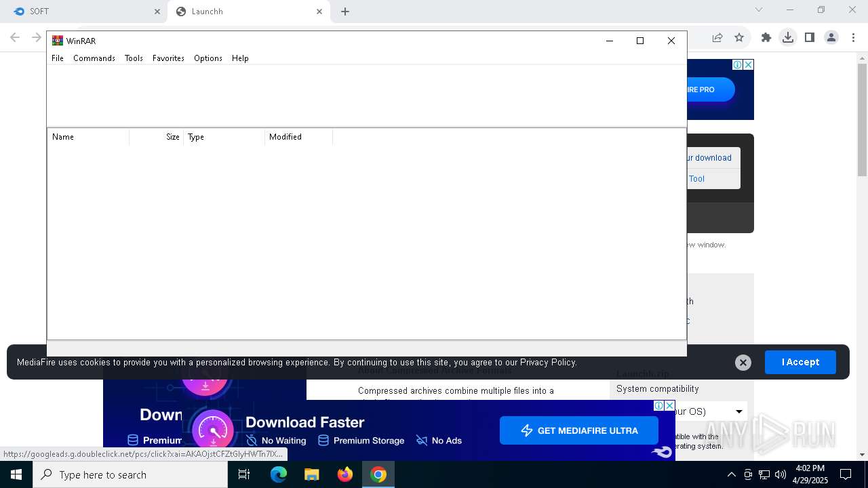
Task: Click the Tool link on the page
Action: point(696,179)
